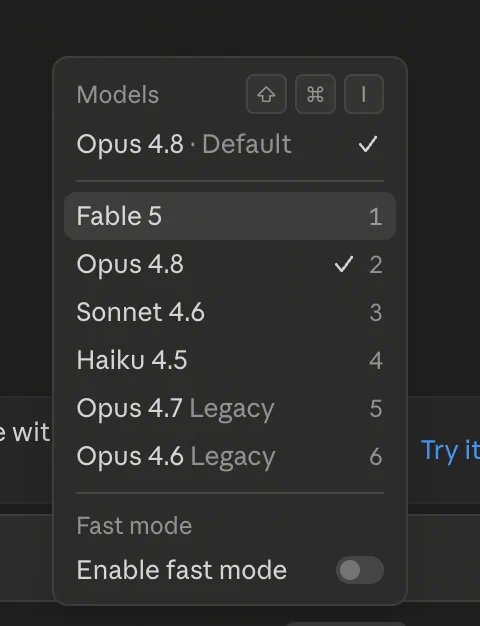Click the Opus 4.8 · Default entry
480x626 pixels.
tap(230, 144)
